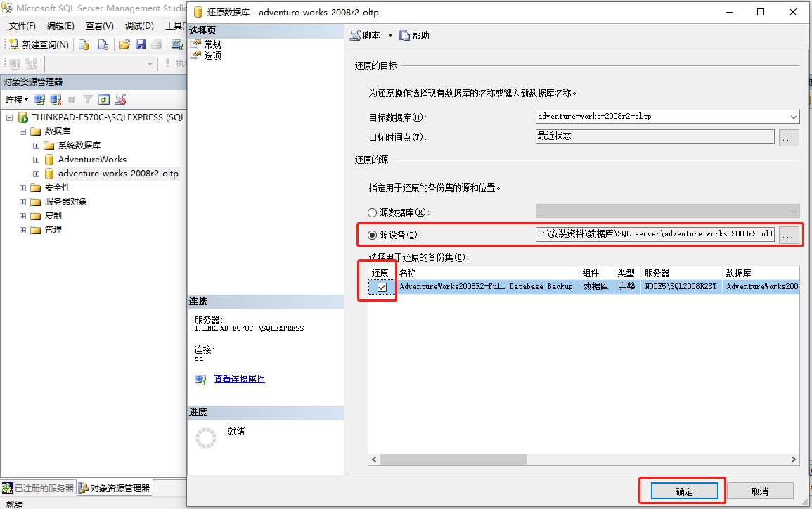Click the script with red cross icon
This screenshot has height=509, width=812.
pyautogui.click(x=121, y=99)
